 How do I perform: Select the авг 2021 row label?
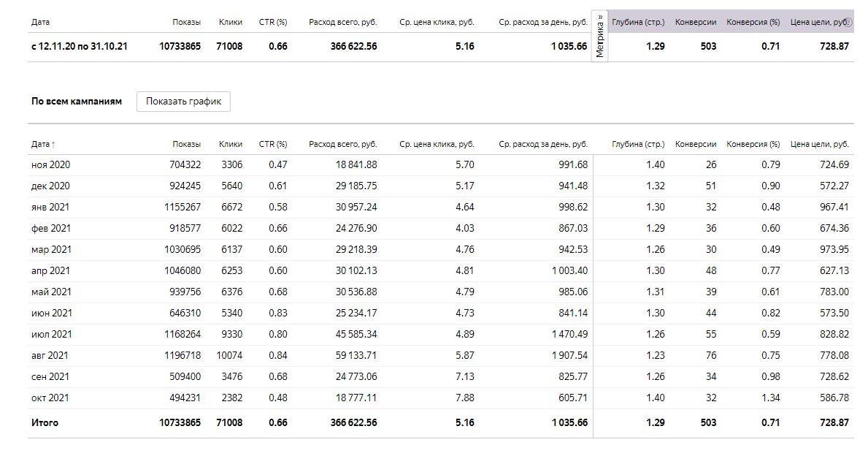tap(50, 356)
